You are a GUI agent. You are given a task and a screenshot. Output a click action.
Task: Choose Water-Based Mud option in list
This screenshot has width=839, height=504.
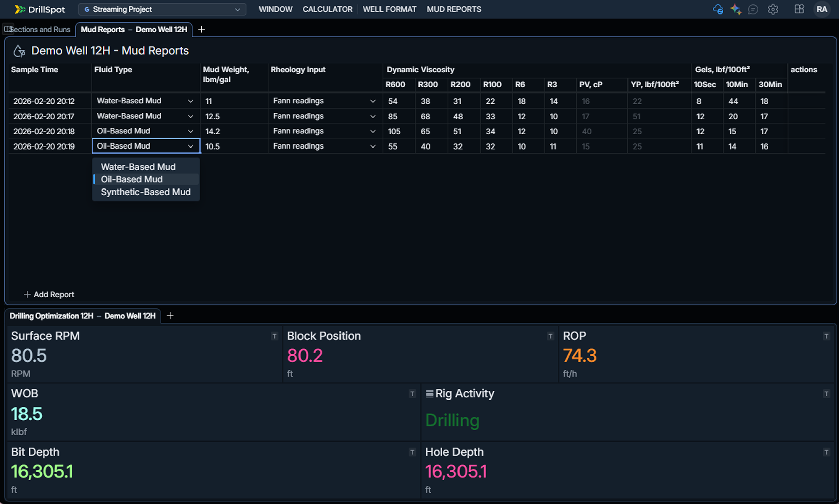[x=138, y=167]
